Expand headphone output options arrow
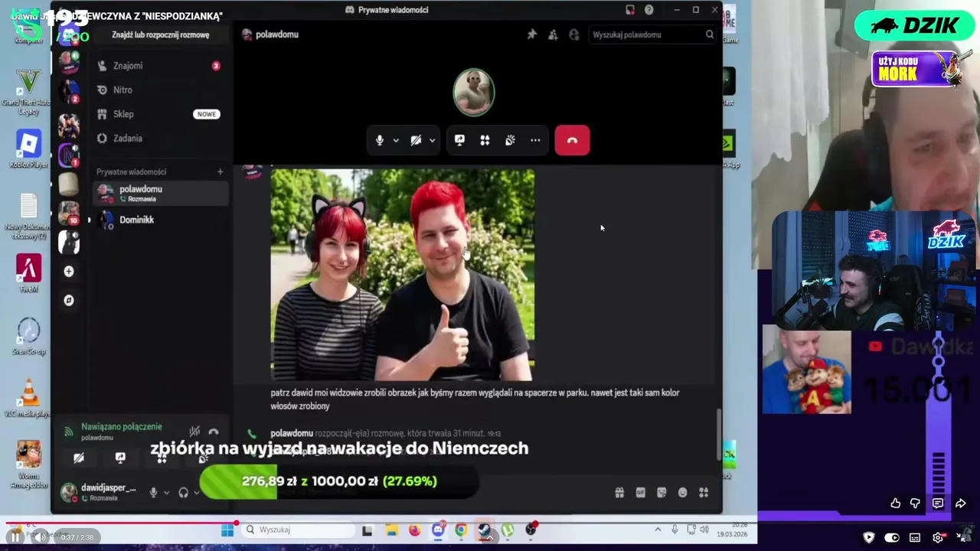The height and width of the screenshot is (551, 980). [x=196, y=493]
